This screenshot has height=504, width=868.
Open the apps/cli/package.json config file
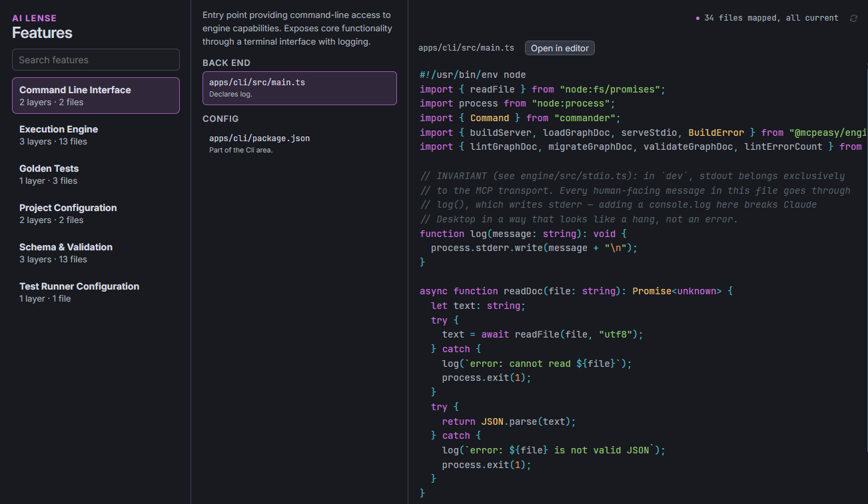click(300, 143)
